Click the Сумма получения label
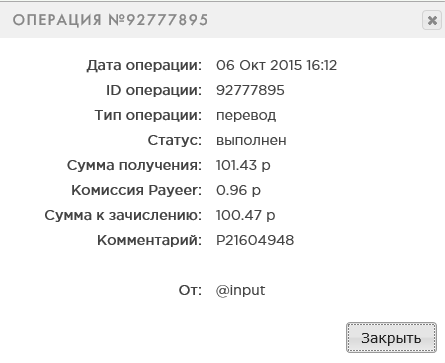The height and width of the screenshot is (363, 445). click(134, 166)
